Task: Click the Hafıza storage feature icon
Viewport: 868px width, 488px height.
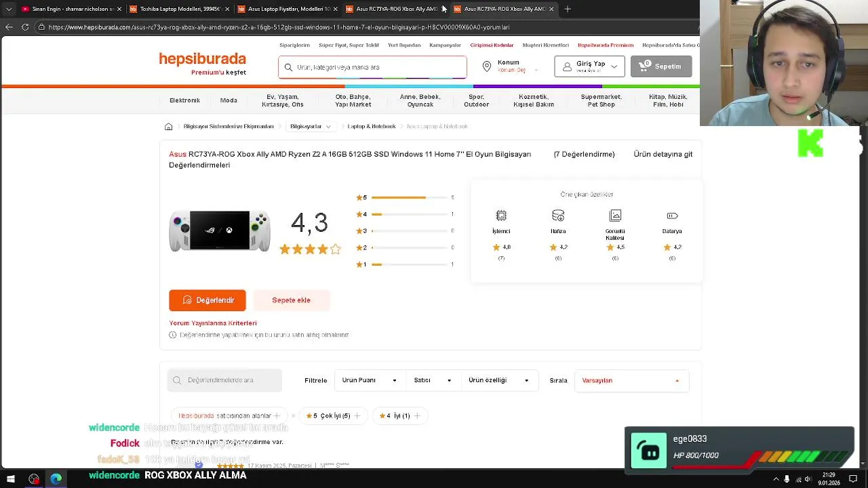Action: tap(558, 216)
